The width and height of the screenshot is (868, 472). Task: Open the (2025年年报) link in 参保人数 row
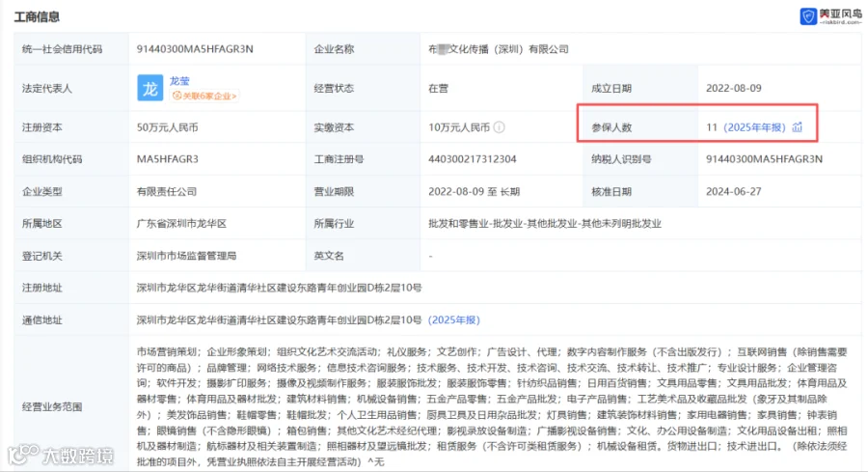point(754,127)
